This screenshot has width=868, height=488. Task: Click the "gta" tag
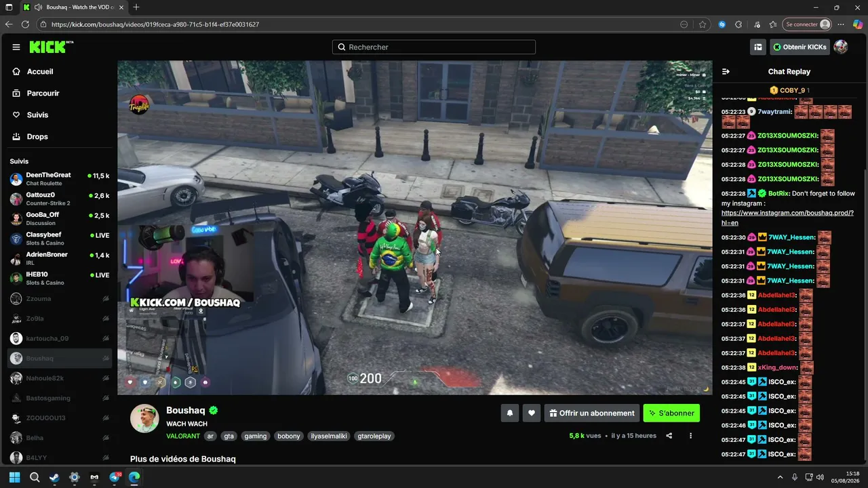click(229, 436)
